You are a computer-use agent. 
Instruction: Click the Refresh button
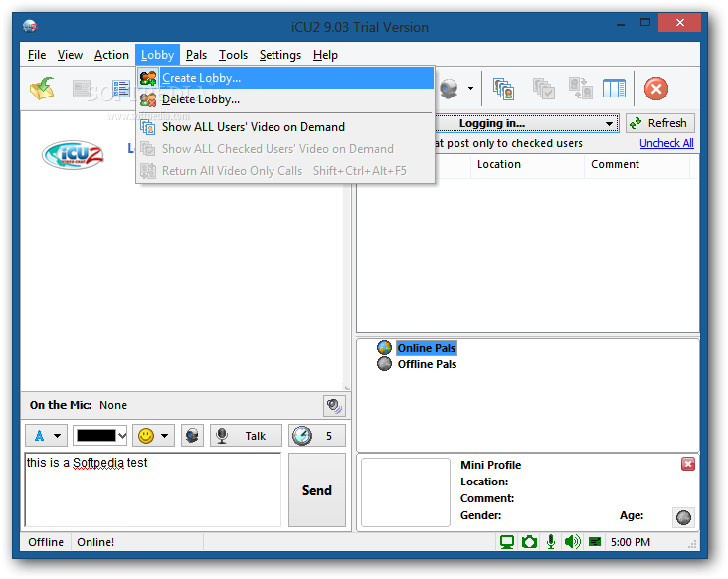tap(659, 123)
